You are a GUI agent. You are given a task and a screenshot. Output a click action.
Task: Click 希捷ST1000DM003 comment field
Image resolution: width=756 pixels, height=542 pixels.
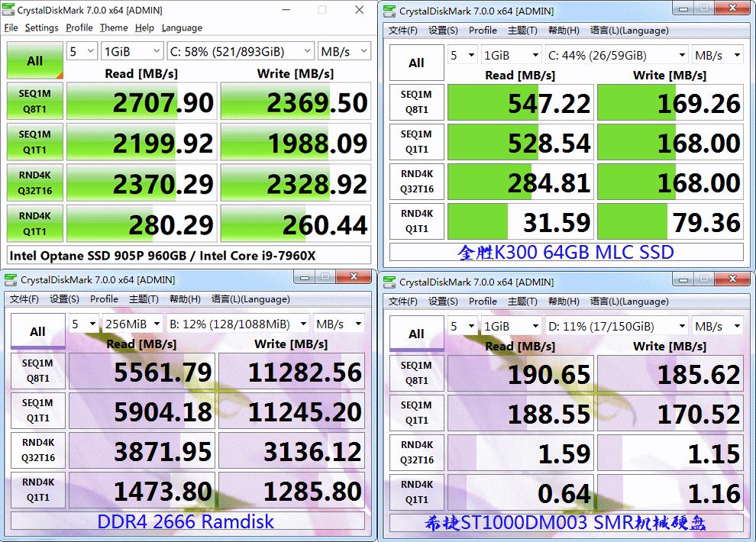[567, 523]
